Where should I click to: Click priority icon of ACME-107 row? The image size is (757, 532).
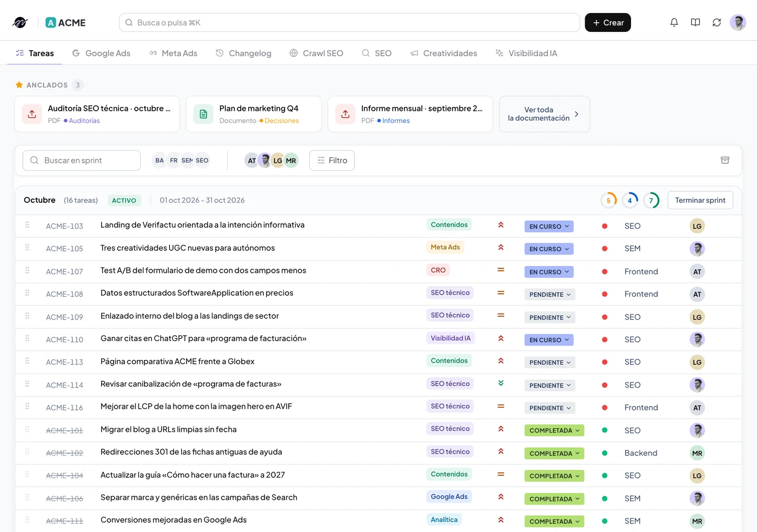click(x=501, y=270)
